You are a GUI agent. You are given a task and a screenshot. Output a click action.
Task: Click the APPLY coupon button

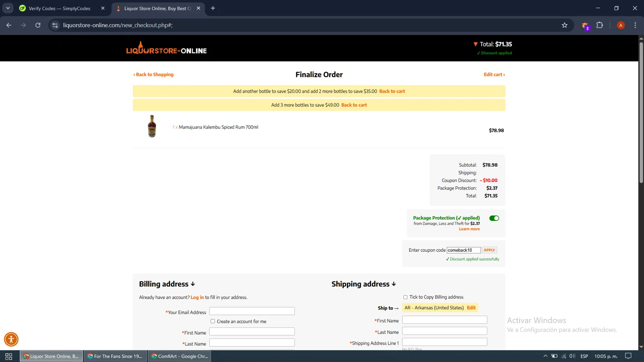click(489, 250)
